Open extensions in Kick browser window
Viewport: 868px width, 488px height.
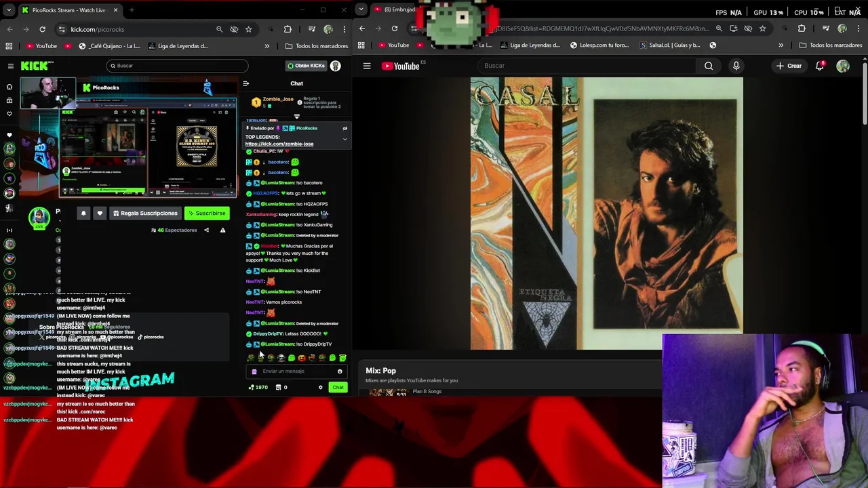288,29
